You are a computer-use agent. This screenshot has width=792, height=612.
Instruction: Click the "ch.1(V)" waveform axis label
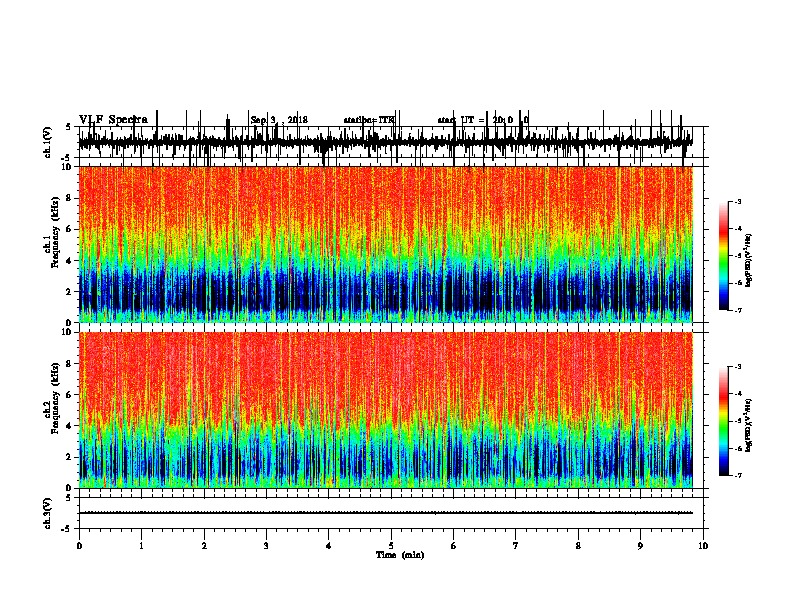(x=47, y=142)
